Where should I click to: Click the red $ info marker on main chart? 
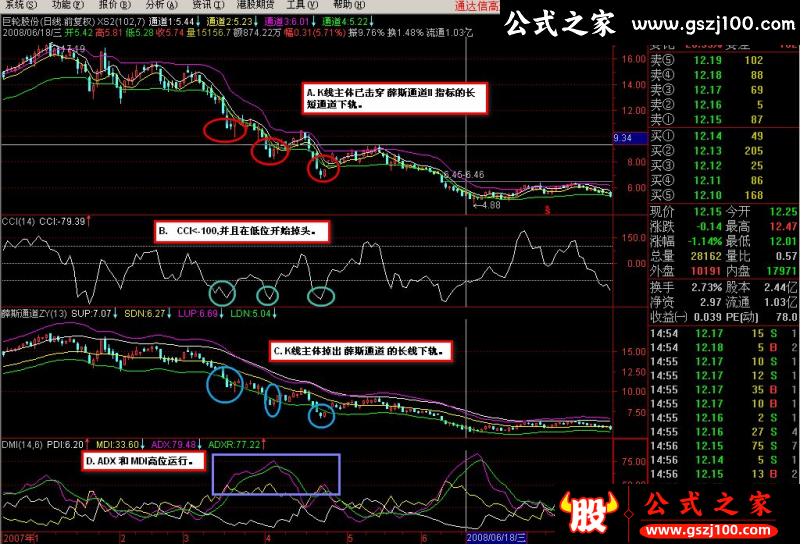(x=547, y=210)
